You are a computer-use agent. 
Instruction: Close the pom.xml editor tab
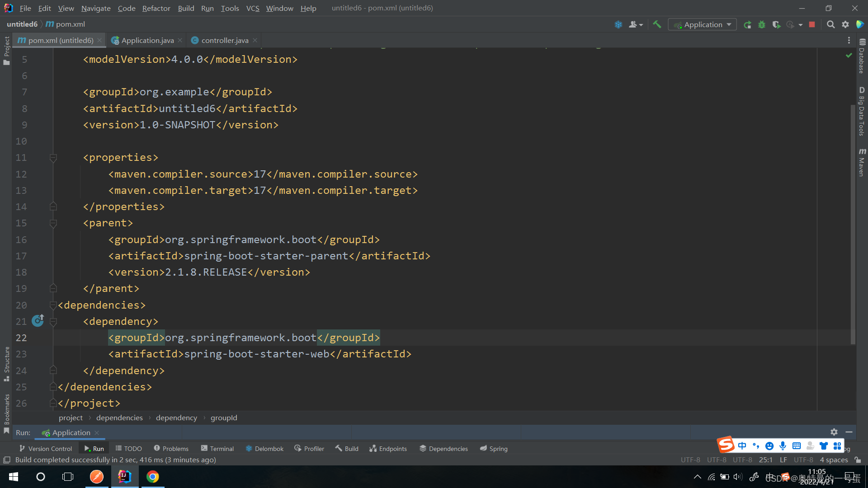click(99, 40)
